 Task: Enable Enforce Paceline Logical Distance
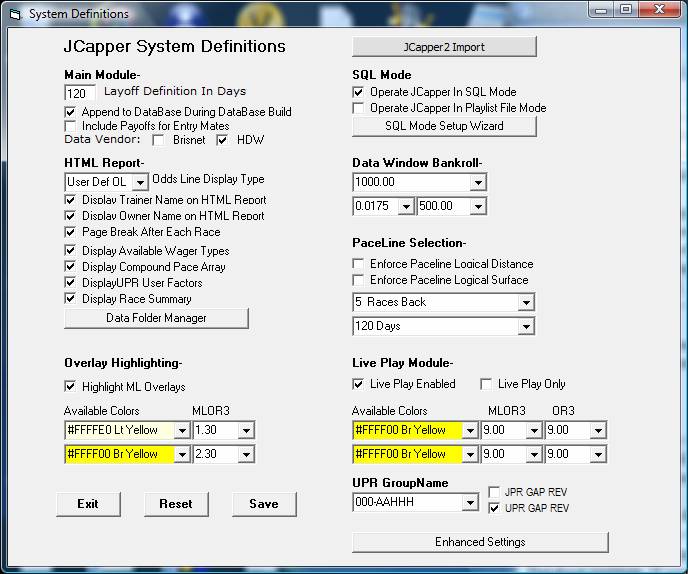pyautogui.click(x=358, y=264)
